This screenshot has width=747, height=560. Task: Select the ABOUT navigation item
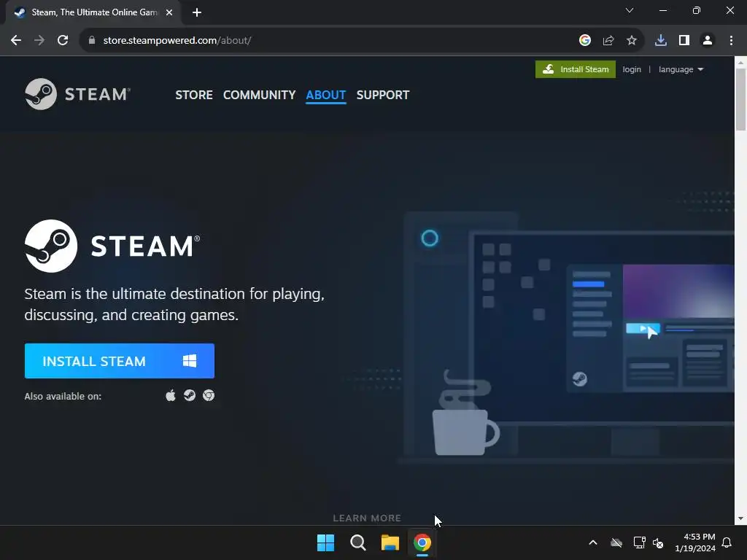click(326, 95)
